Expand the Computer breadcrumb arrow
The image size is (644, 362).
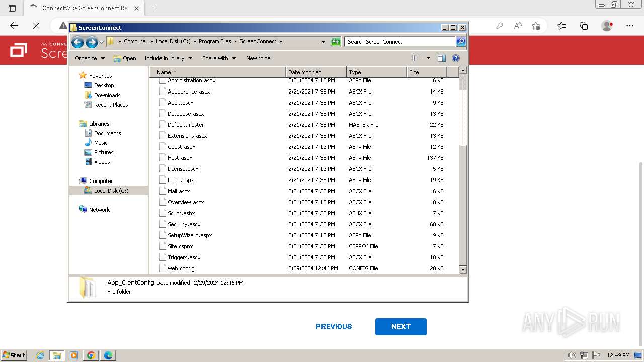(152, 42)
